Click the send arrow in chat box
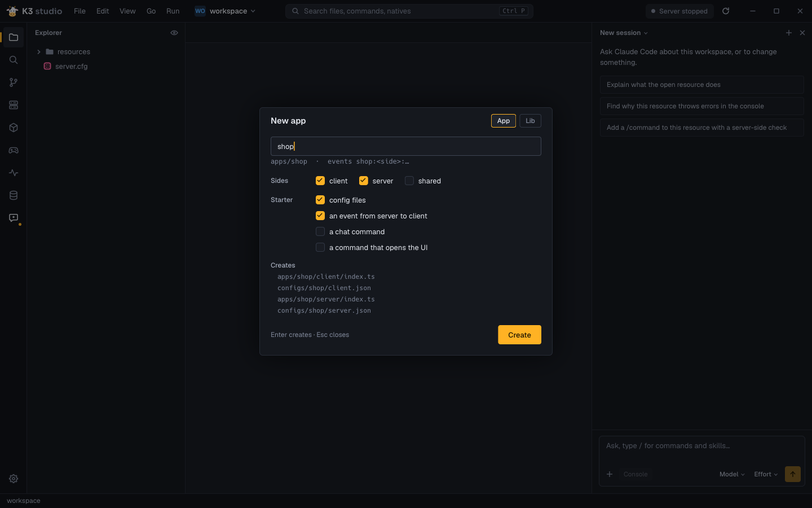812x508 pixels. tap(793, 474)
